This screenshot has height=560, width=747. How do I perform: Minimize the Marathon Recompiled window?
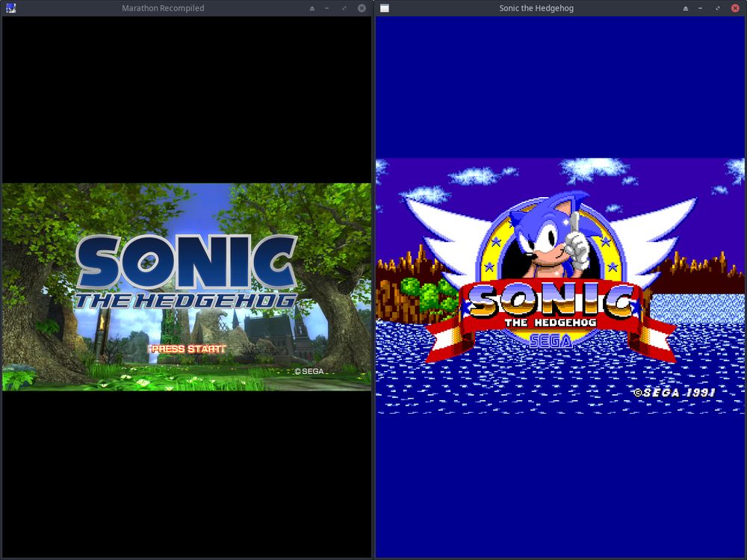pos(327,8)
